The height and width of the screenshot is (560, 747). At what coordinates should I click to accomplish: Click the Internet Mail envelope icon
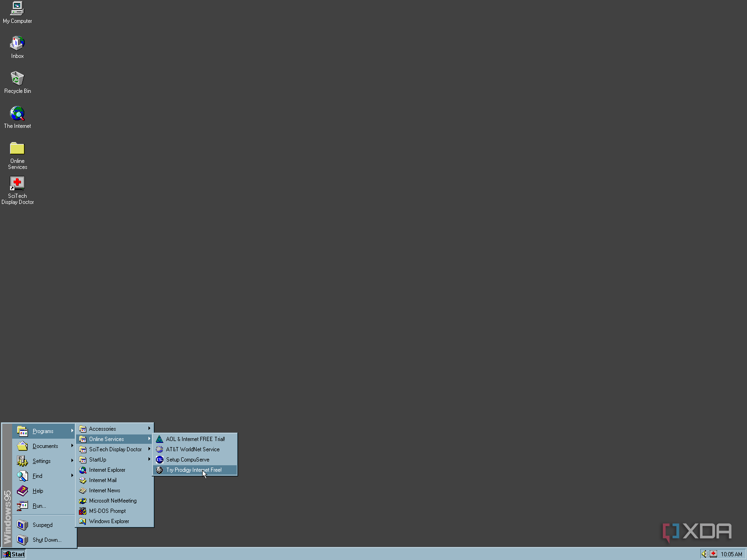(x=83, y=480)
